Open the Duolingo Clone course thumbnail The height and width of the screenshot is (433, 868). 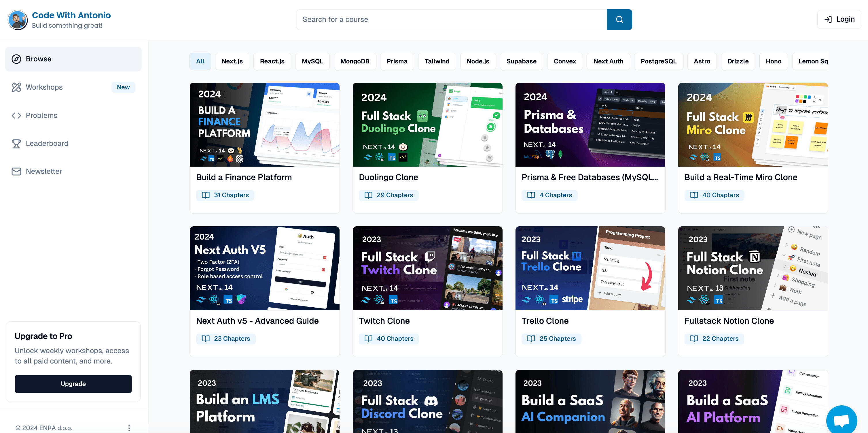point(427,125)
